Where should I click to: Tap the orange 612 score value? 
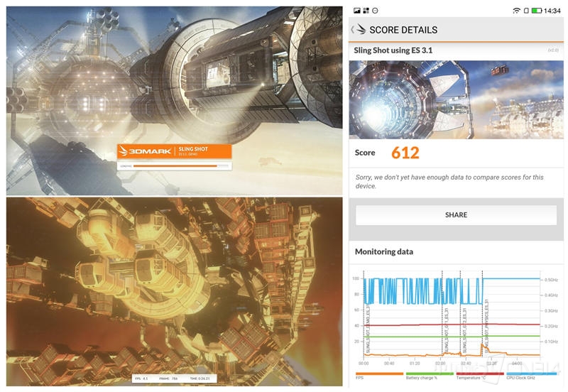pyautogui.click(x=405, y=153)
